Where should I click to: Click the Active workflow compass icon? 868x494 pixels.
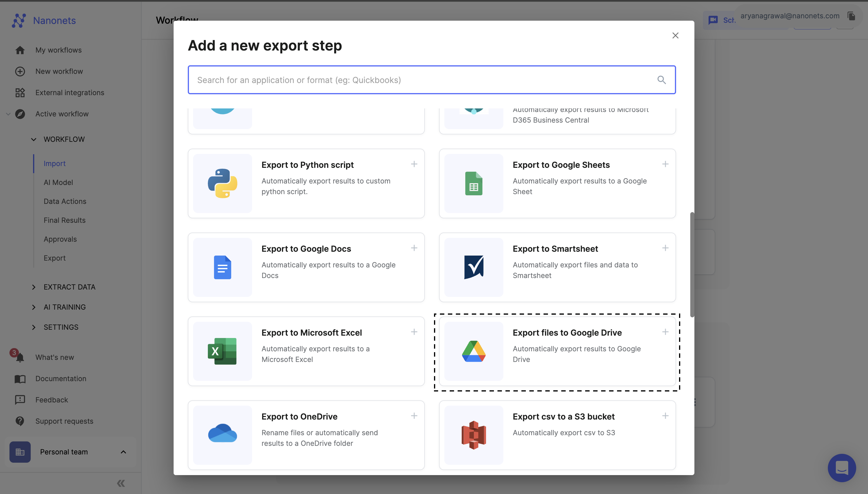click(20, 114)
